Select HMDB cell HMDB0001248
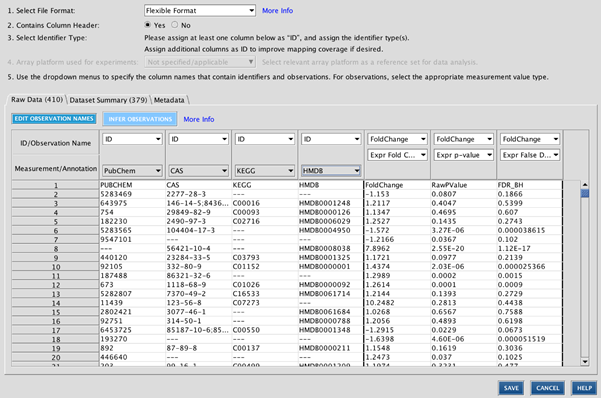The width and height of the screenshot is (601, 398). (x=331, y=203)
